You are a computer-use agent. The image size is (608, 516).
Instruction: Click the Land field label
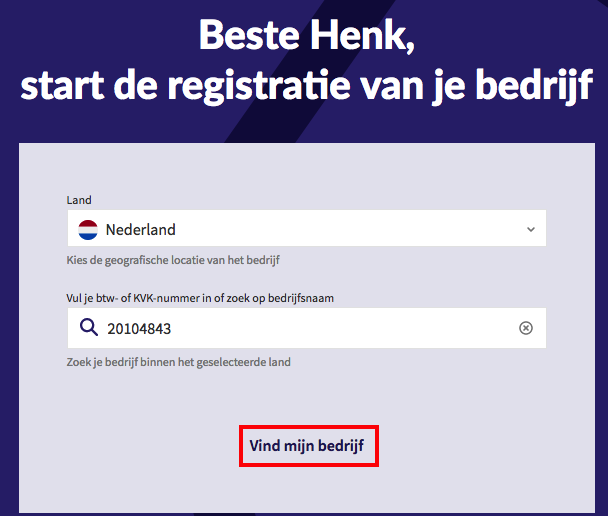point(79,200)
